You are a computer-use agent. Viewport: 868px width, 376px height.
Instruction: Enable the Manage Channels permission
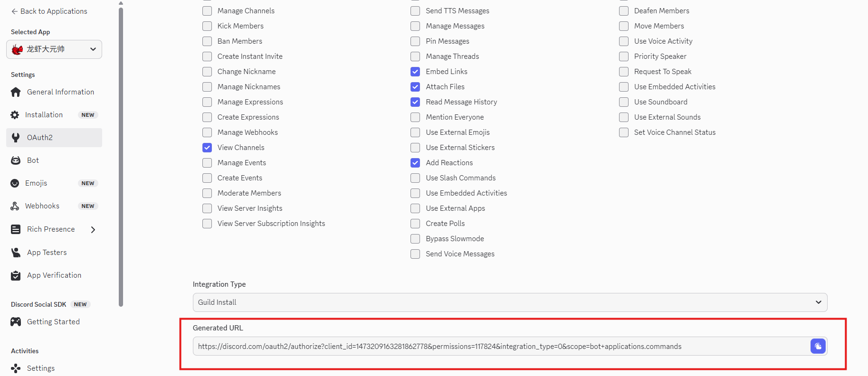[x=207, y=11]
